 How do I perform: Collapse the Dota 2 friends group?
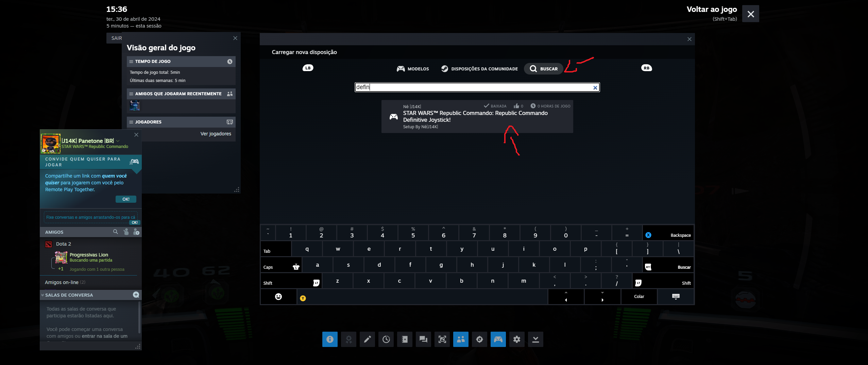pyautogui.click(x=63, y=244)
